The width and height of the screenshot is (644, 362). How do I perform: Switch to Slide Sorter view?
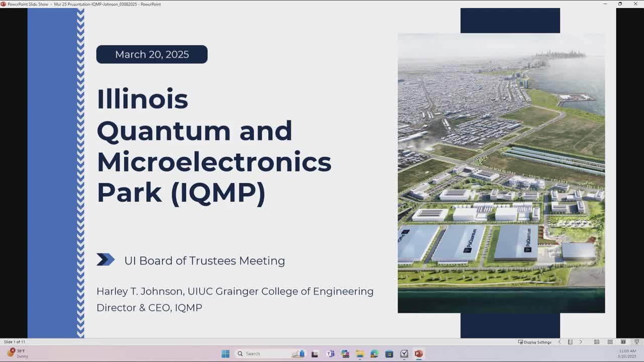pos(610,342)
